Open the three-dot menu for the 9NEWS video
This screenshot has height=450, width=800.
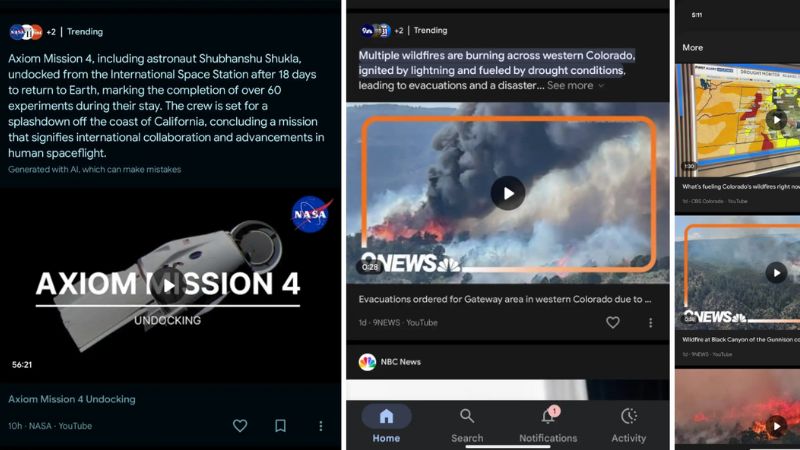(x=650, y=323)
